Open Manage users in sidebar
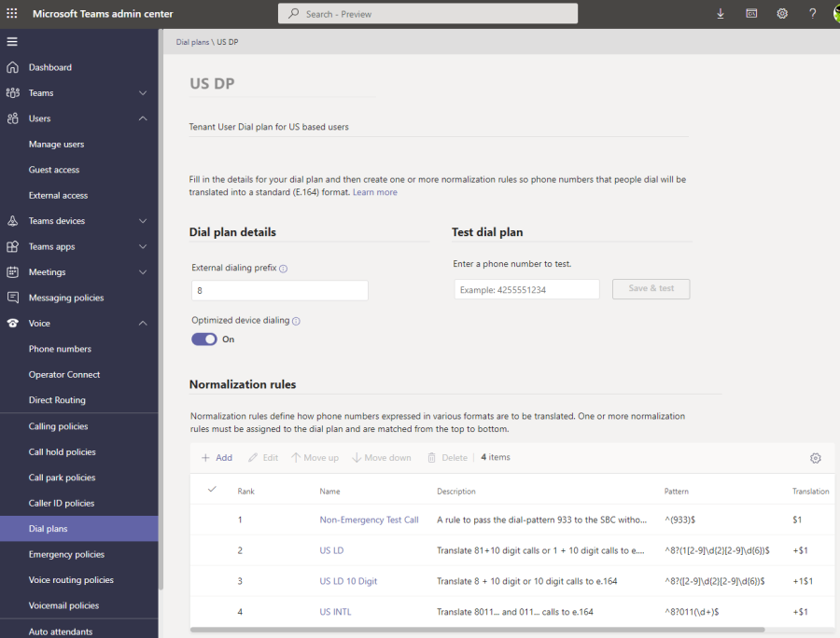This screenshot has height=638, width=840. tap(56, 144)
